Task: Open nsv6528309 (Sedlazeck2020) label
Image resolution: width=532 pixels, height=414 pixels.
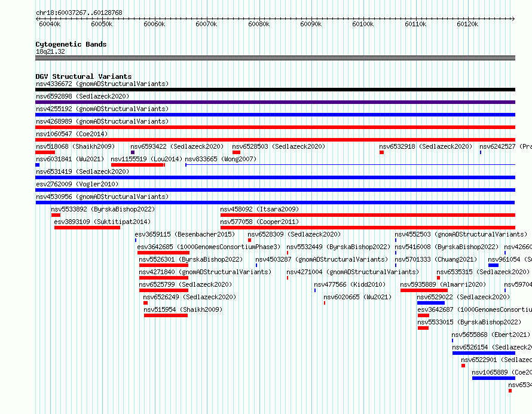Action: click(294, 234)
